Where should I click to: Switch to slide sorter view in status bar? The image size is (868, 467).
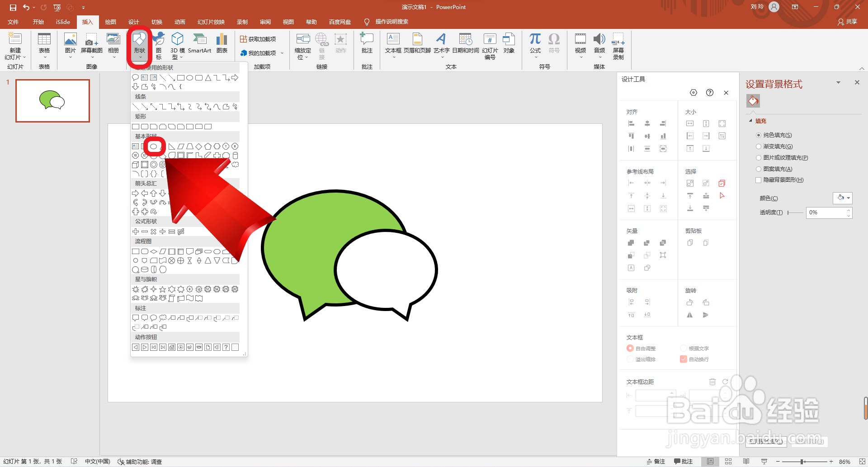tap(728, 462)
